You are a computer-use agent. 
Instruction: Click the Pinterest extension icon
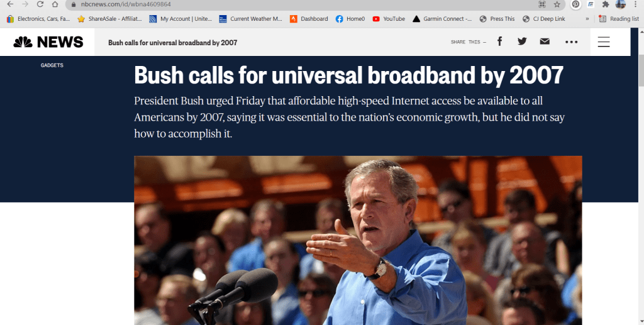(x=576, y=4)
